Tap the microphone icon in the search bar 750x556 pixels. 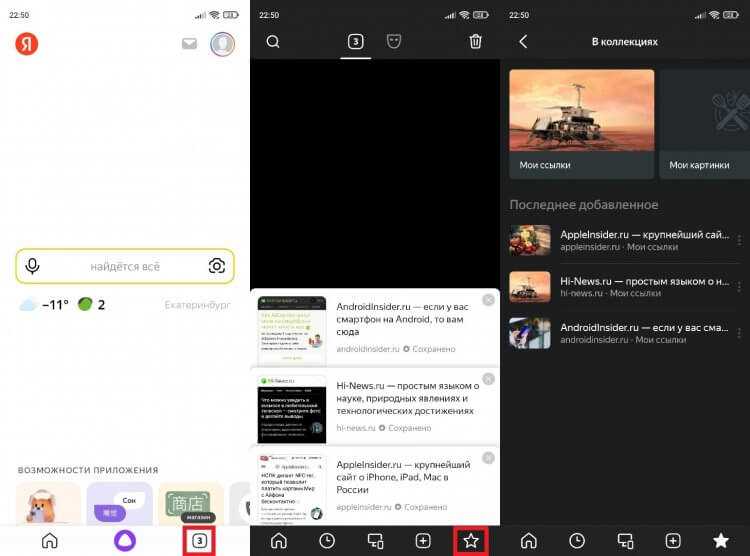coord(33,266)
